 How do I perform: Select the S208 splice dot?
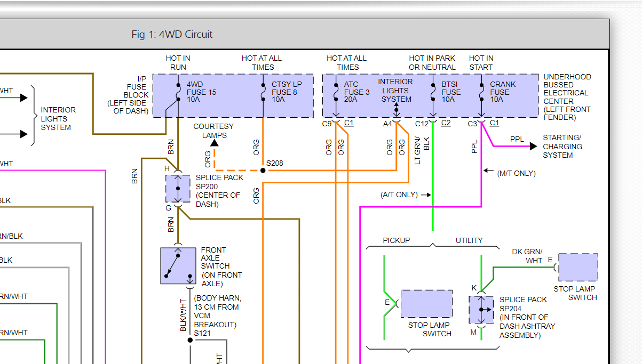click(263, 171)
